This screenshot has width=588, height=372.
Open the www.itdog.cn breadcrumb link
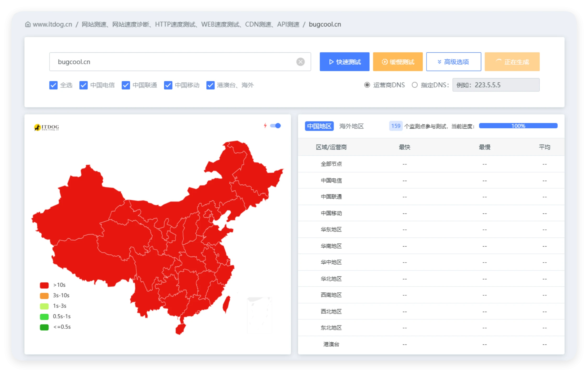[52, 24]
